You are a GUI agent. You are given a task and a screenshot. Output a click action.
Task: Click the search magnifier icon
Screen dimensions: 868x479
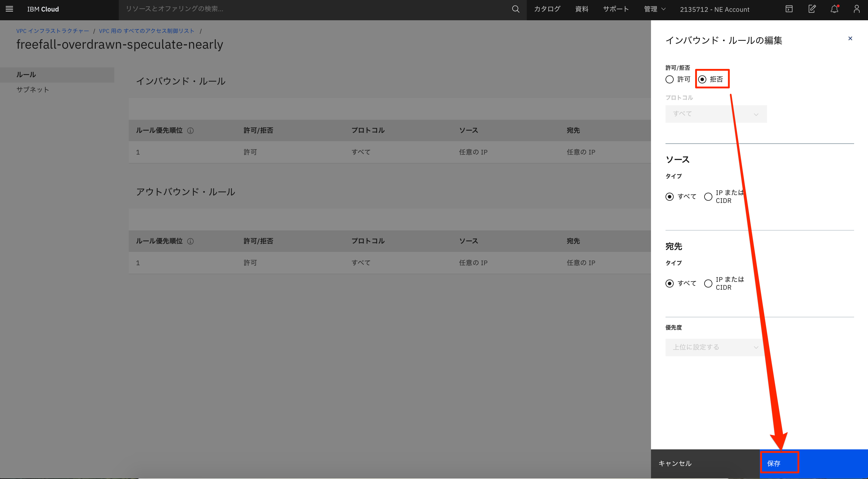click(x=515, y=9)
